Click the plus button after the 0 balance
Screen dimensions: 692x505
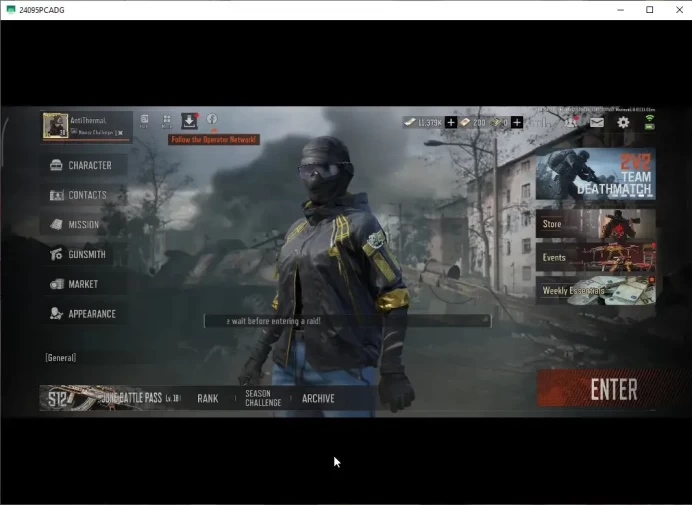point(517,122)
